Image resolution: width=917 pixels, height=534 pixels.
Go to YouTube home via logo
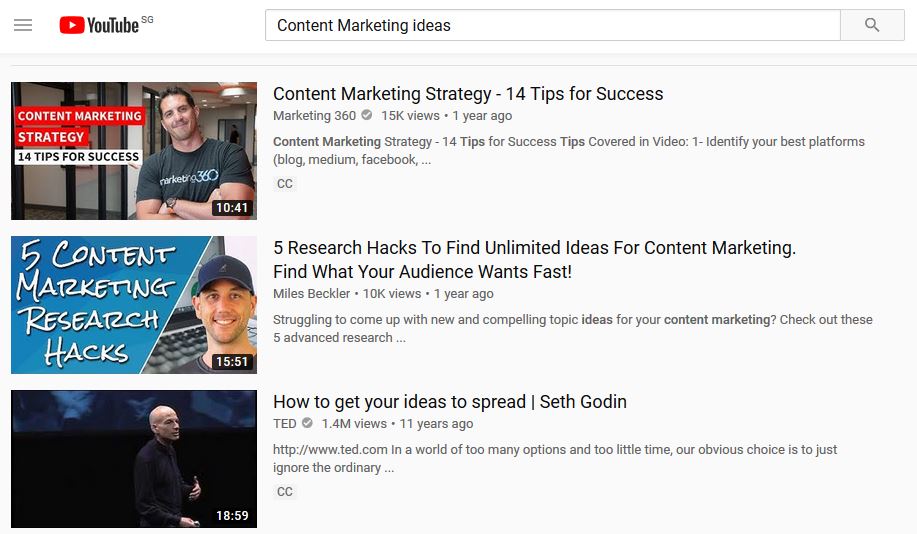pyautogui.click(x=99, y=25)
